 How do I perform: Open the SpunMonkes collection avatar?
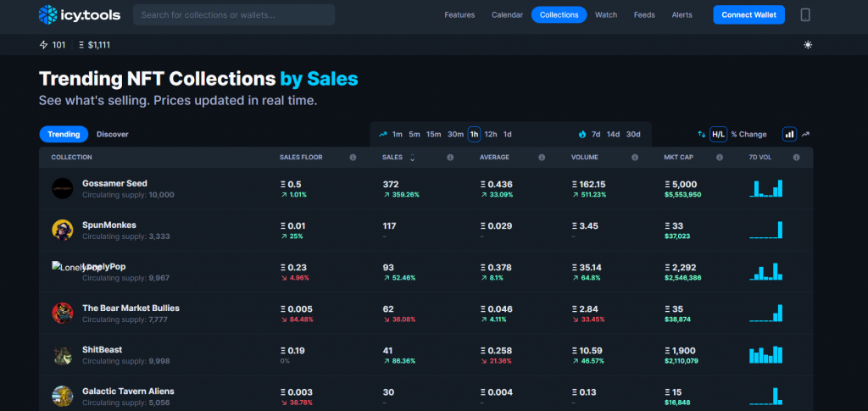point(63,230)
